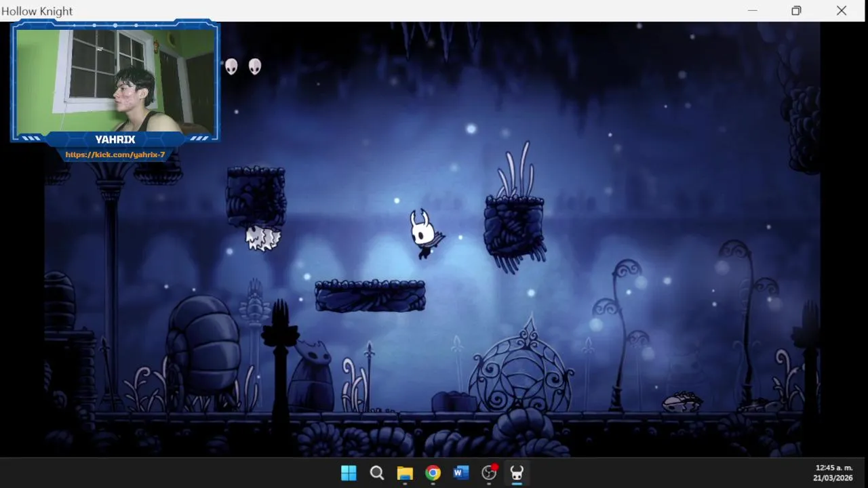Click the Knight character mid-air
Screen dimensions: 868x488
(x=426, y=234)
